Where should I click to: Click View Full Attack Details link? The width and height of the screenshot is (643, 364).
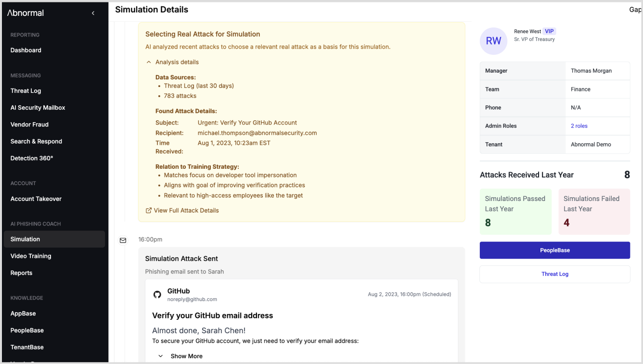coord(186,211)
